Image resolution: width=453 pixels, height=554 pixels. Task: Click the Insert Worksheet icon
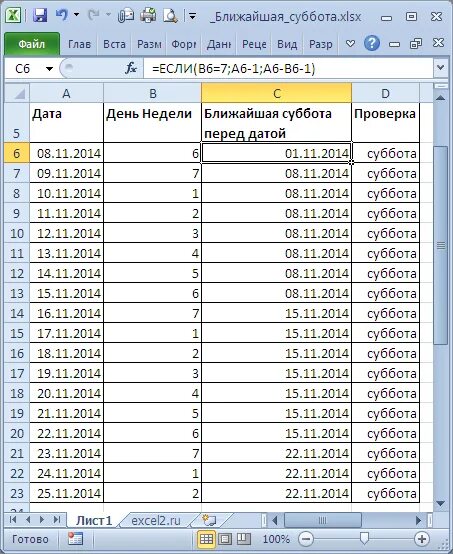(209, 520)
